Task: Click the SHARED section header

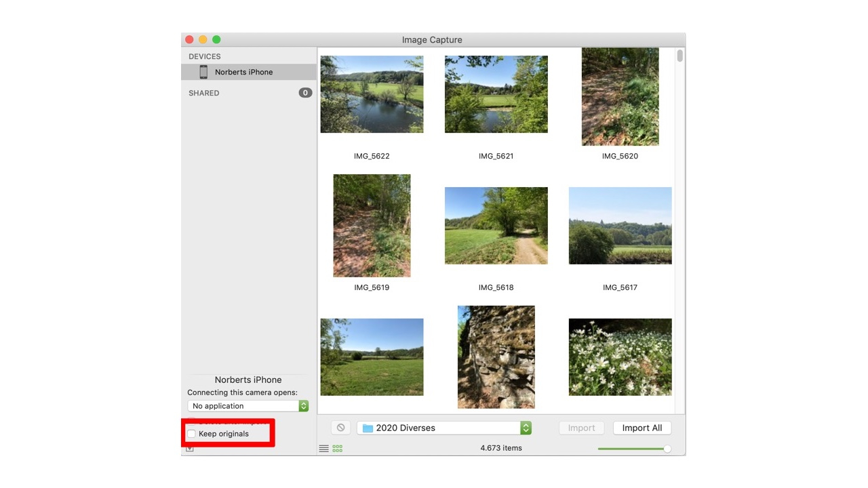Action: tap(204, 93)
